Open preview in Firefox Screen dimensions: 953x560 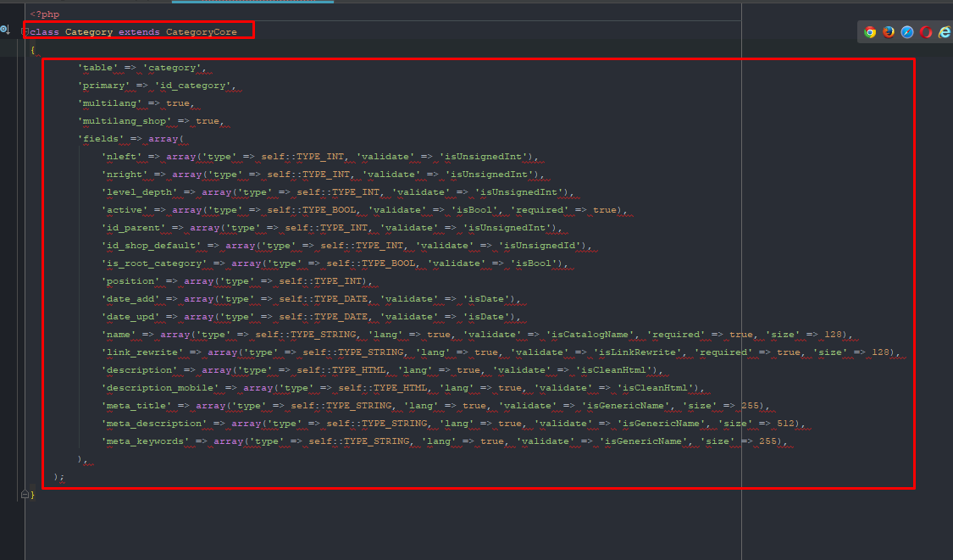pyautogui.click(x=889, y=31)
